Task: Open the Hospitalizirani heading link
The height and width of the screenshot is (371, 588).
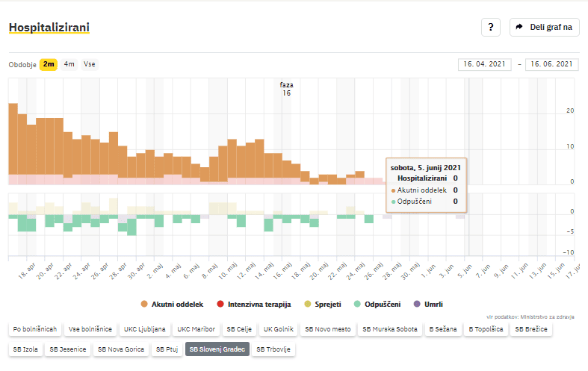Action: (x=49, y=28)
